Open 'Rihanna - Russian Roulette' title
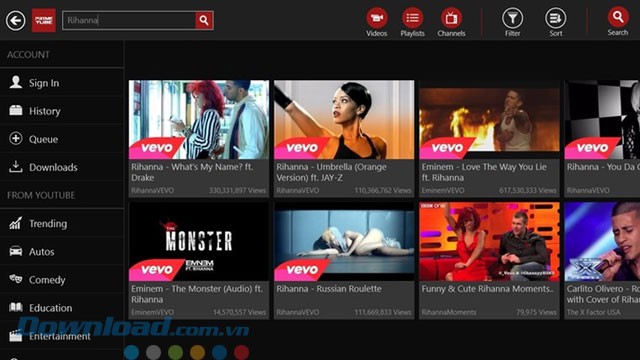The image size is (640, 360). click(329, 289)
